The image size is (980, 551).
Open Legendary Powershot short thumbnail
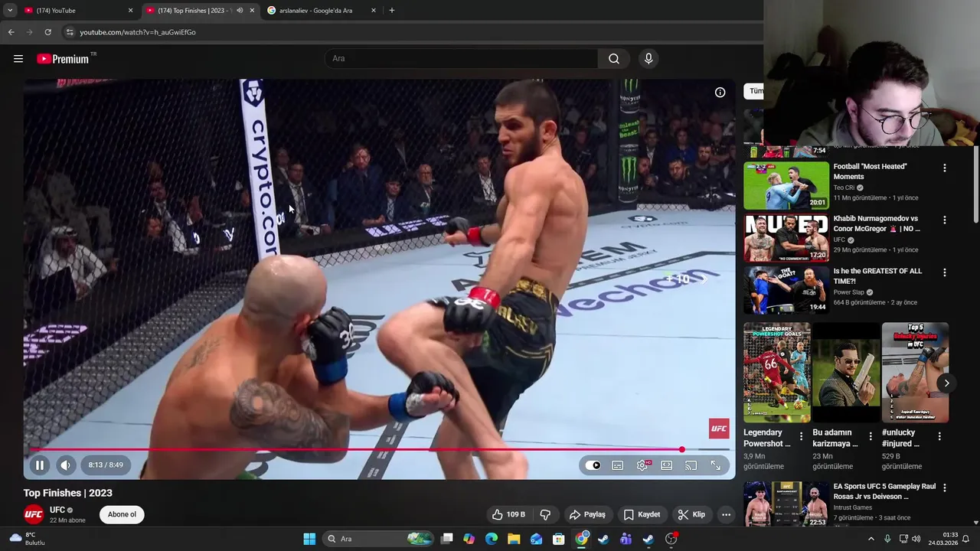coord(777,373)
